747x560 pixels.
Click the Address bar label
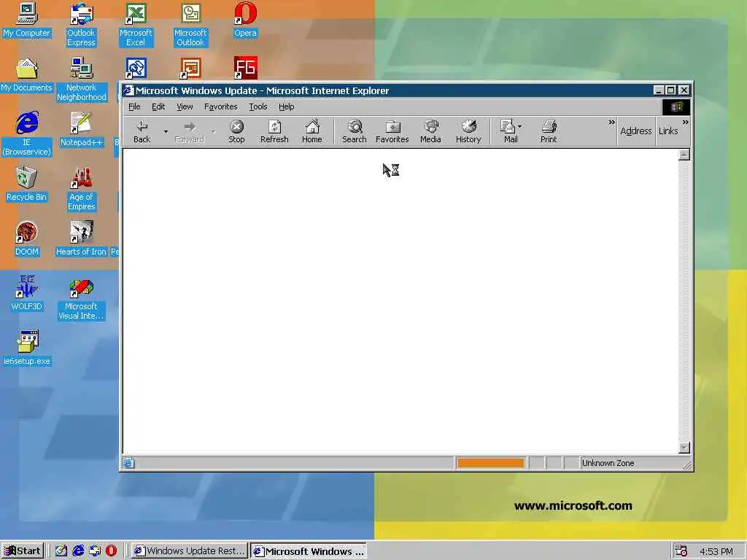click(x=636, y=131)
